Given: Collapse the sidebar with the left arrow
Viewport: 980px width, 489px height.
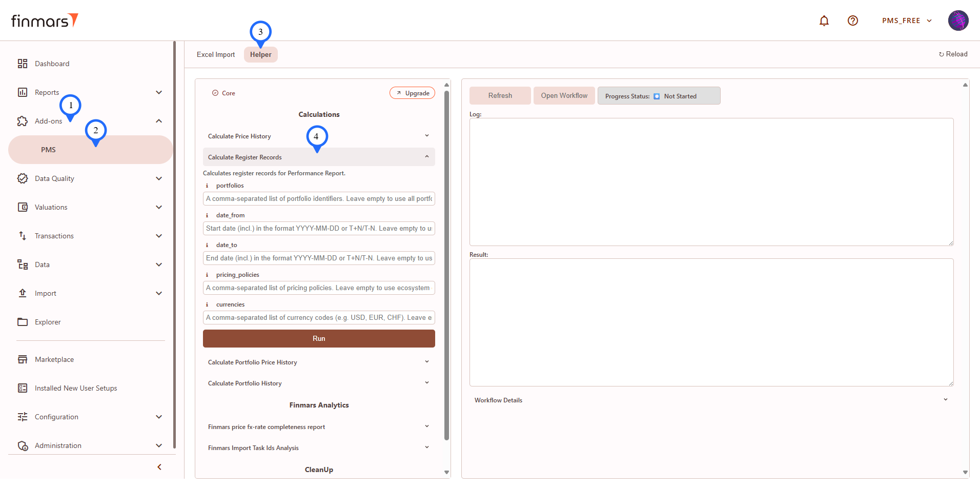Looking at the screenshot, I should [159, 467].
